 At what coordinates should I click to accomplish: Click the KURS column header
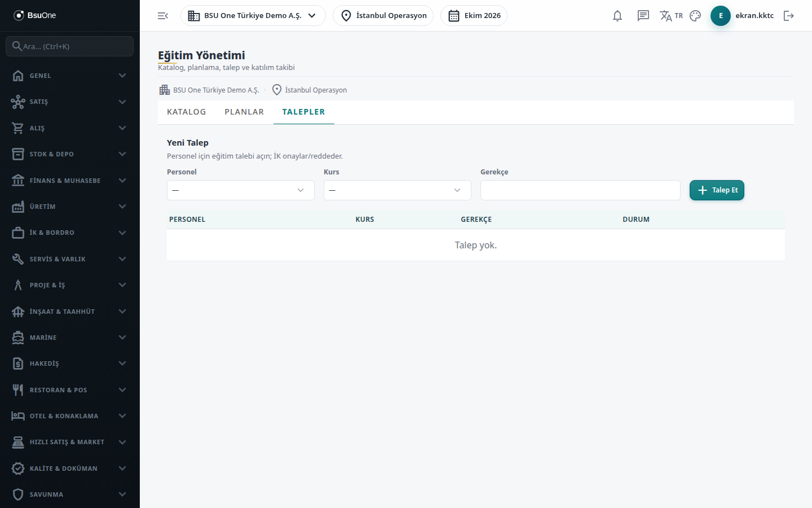pyautogui.click(x=365, y=220)
